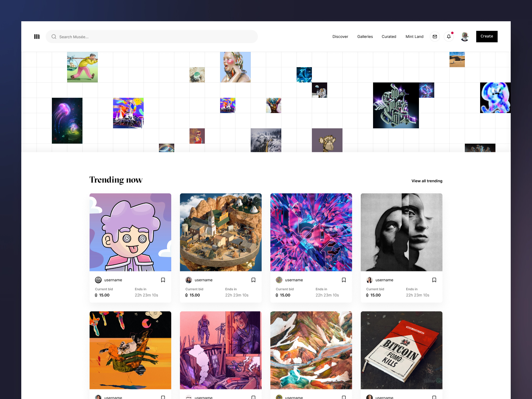Click the Ethereum icon beside the cartoon card's bid
Viewport: 532px width, 399px height.
pos(96,295)
